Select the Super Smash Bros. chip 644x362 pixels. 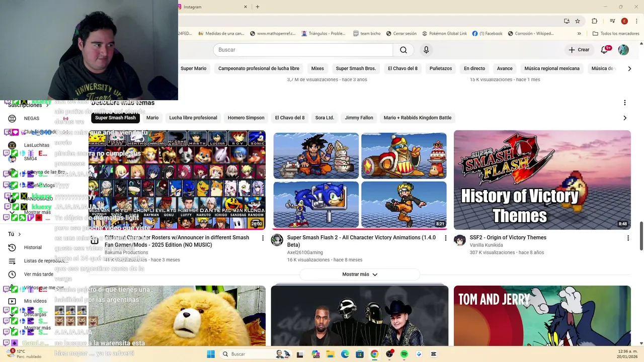(x=356, y=68)
